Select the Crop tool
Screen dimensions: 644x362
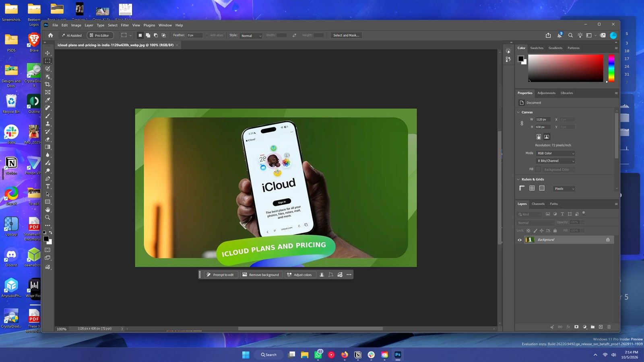pos(47,84)
